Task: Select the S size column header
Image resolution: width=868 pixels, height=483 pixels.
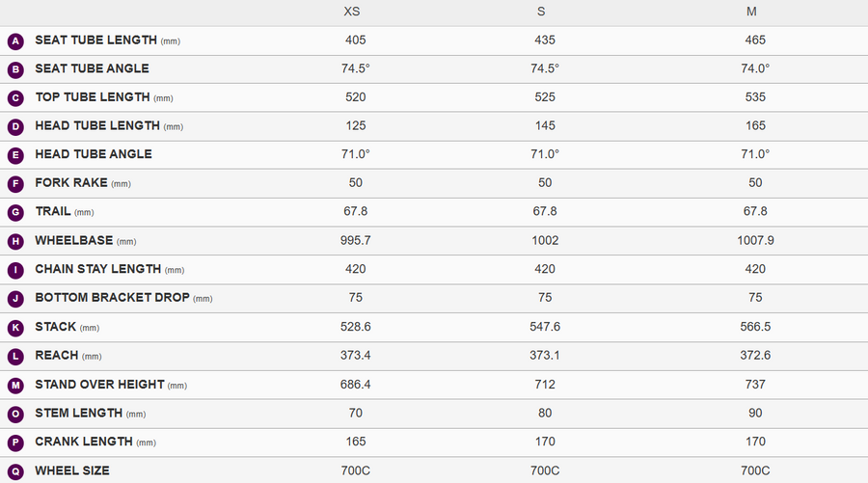Action: [541, 12]
